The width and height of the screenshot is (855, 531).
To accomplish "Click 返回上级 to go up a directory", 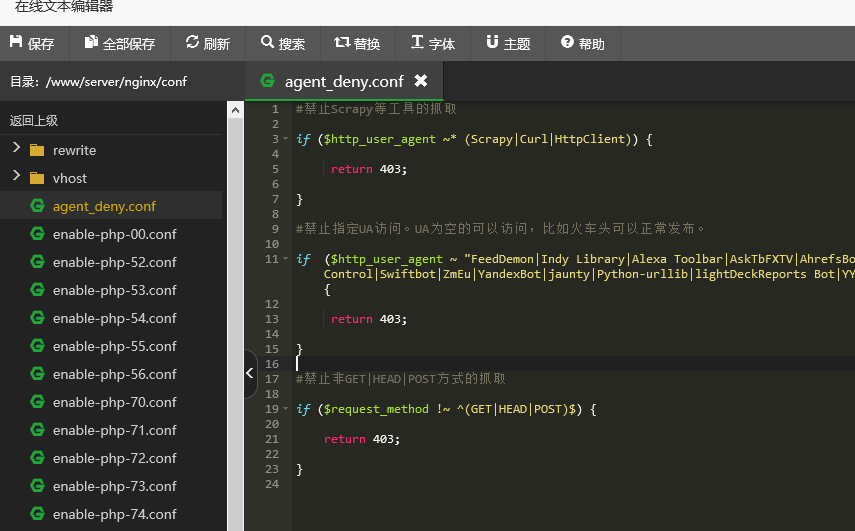I will tap(34, 120).
